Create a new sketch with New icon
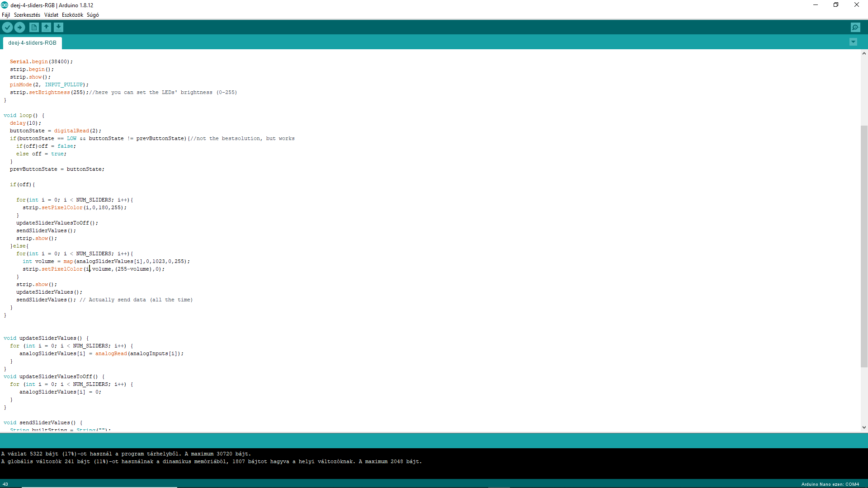This screenshot has height=488, width=868. [x=34, y=28]
